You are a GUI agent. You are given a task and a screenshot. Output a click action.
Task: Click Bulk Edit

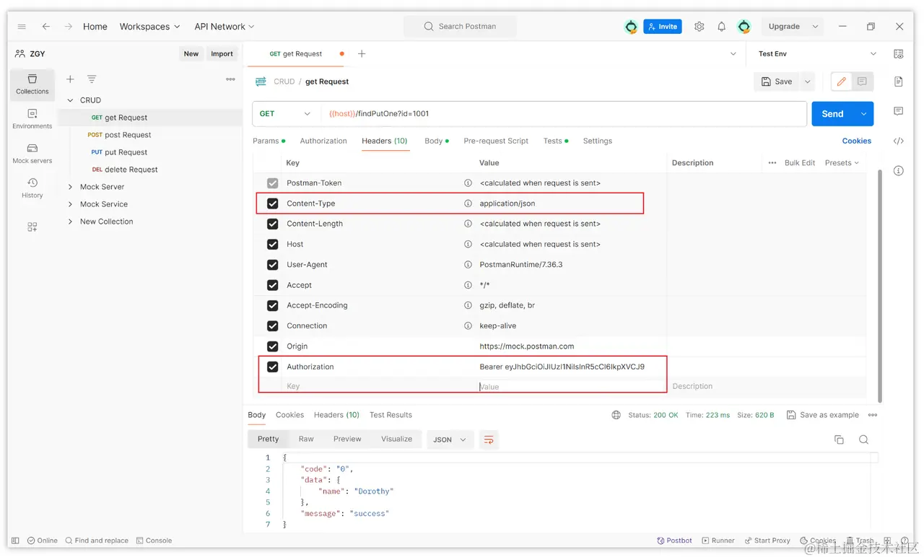(800, 163)
